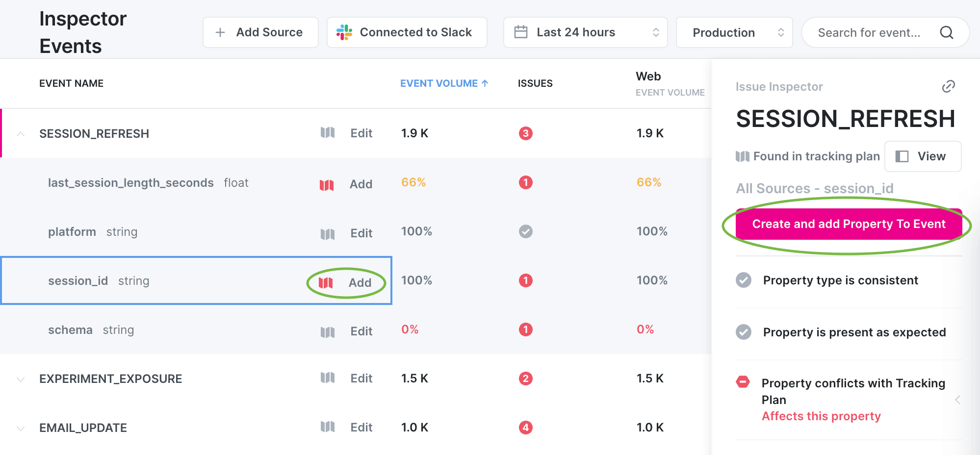Click the red issue badge for SESSION_REFRESH
The width and height of the screenshot is (980, 455).
(525, 133)
